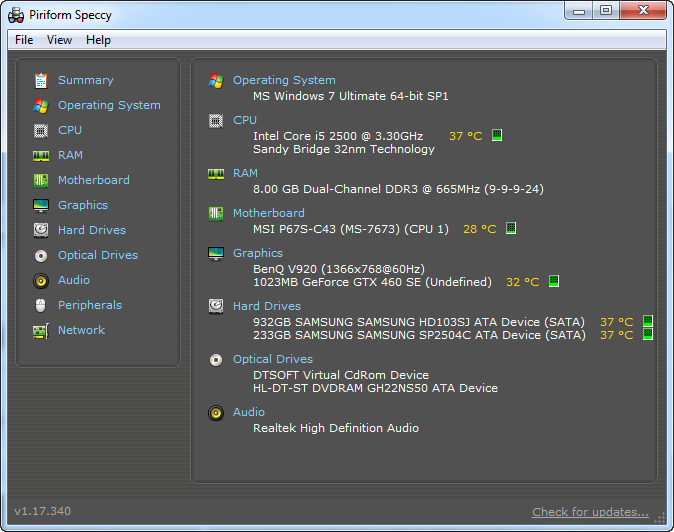Click the Windows flag icon beside sidebar Operating System
The image size is (674, 532).
(41, 105)
